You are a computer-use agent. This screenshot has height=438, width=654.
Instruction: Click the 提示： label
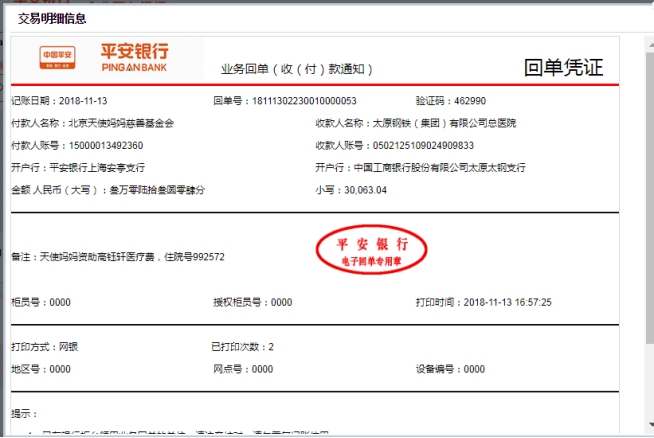(x=24, y=414)
